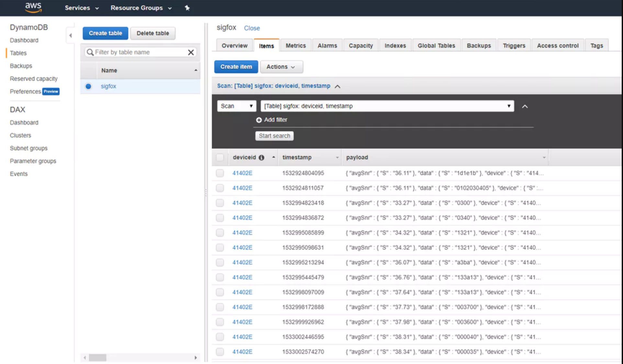This screenshot has height=364, width=623.
Task: Clear the table name filter with X
Action: pos(191,52)
